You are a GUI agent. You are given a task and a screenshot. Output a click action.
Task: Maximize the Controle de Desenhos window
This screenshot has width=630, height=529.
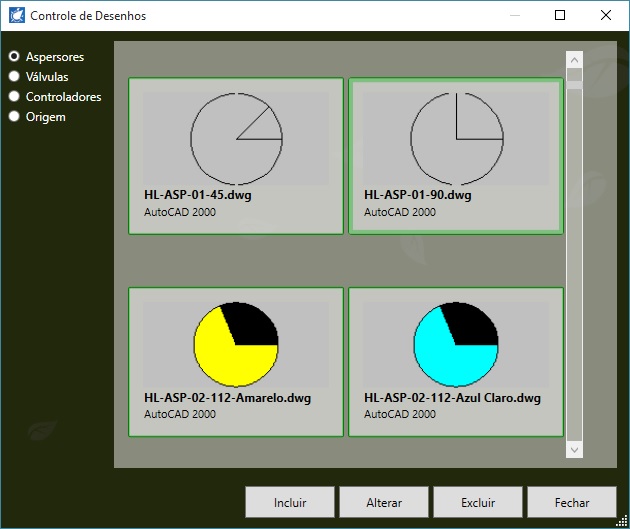click(x=560, y=15)
